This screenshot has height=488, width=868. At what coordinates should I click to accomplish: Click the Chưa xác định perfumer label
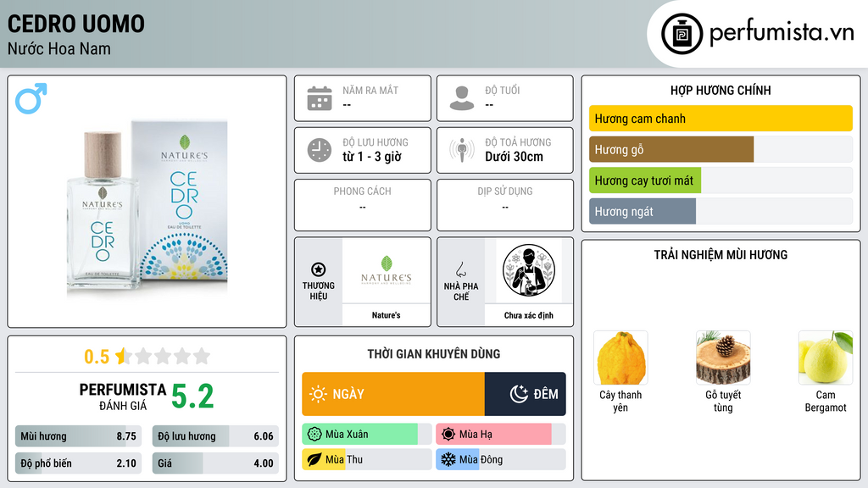point(529,315)
